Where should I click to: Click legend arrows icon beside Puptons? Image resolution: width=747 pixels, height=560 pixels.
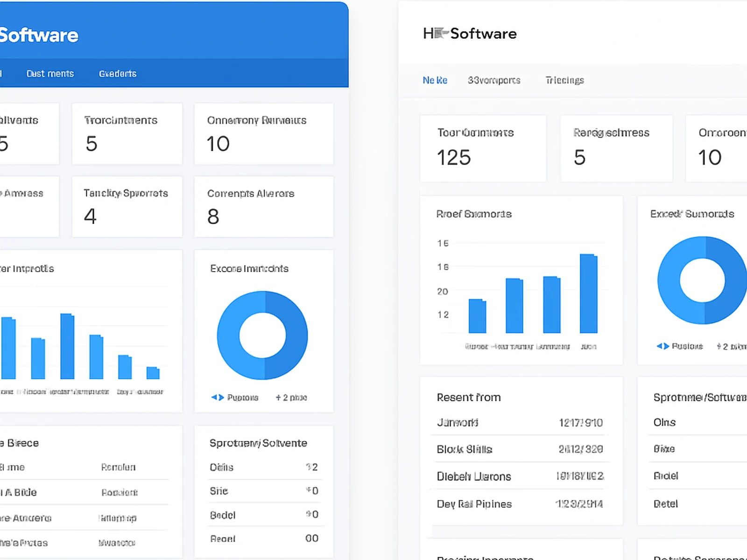(218, 398)
